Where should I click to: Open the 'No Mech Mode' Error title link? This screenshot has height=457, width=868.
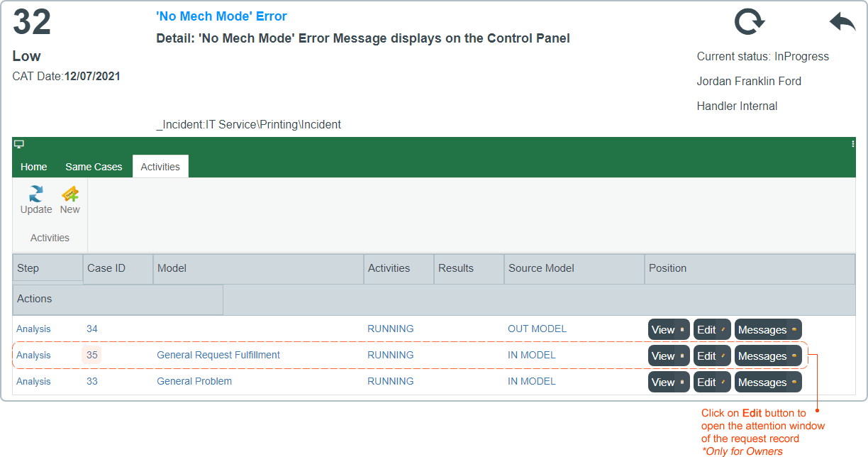point(221,16)
